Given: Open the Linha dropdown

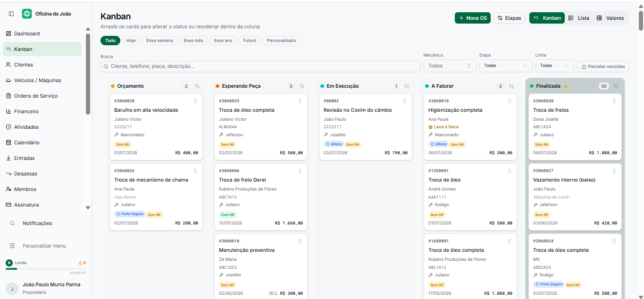Looking at the screenshot, I should tap(554, 66).
